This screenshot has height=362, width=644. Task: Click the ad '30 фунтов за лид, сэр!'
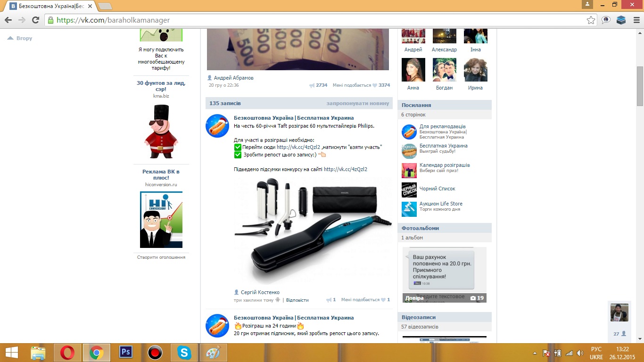[161, 86]
